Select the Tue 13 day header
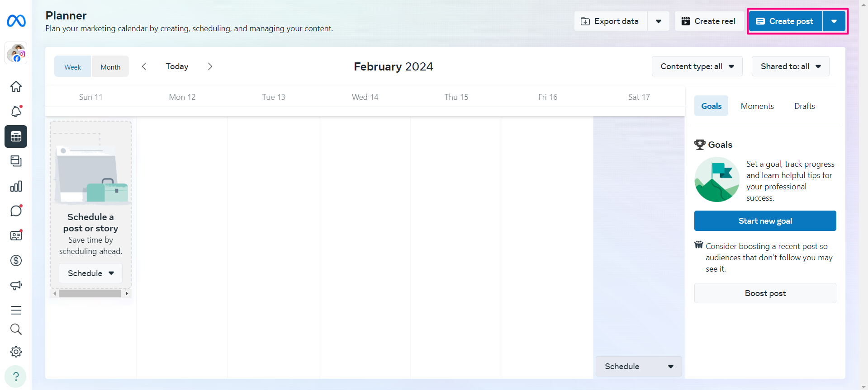Image resolution: width=868 pixels, height=390 pixels. [x=274, y=97]
